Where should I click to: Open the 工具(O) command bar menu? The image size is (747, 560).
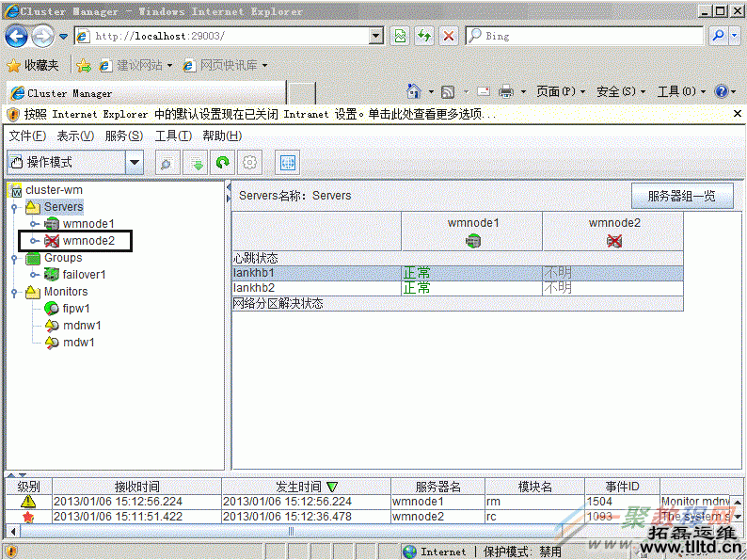tap(681, 91)
